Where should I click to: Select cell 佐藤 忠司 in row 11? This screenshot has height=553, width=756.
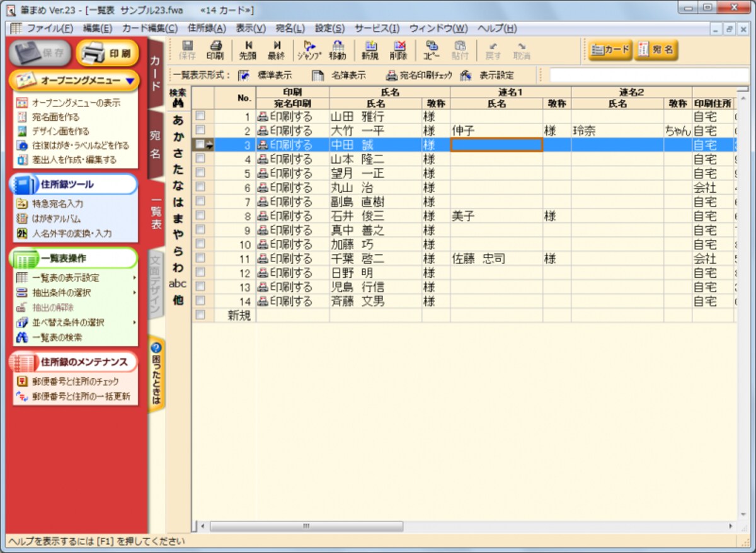tap(496, 259)
